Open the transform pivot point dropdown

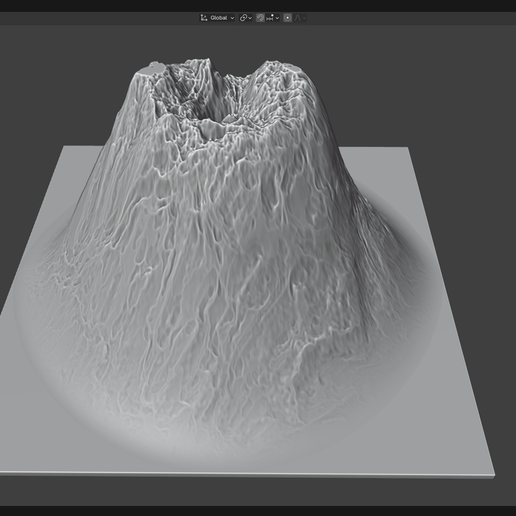pos(246,18)
